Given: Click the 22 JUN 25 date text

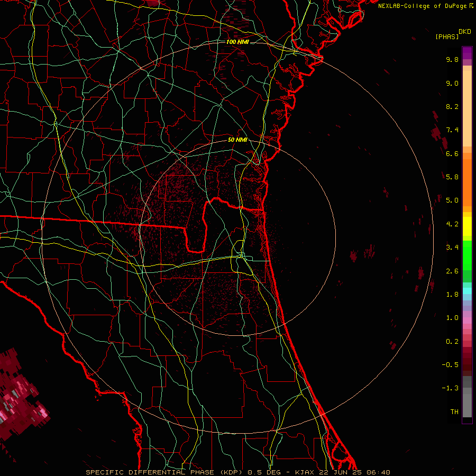Looking at the screenshot, I should (x=340, y=472).
